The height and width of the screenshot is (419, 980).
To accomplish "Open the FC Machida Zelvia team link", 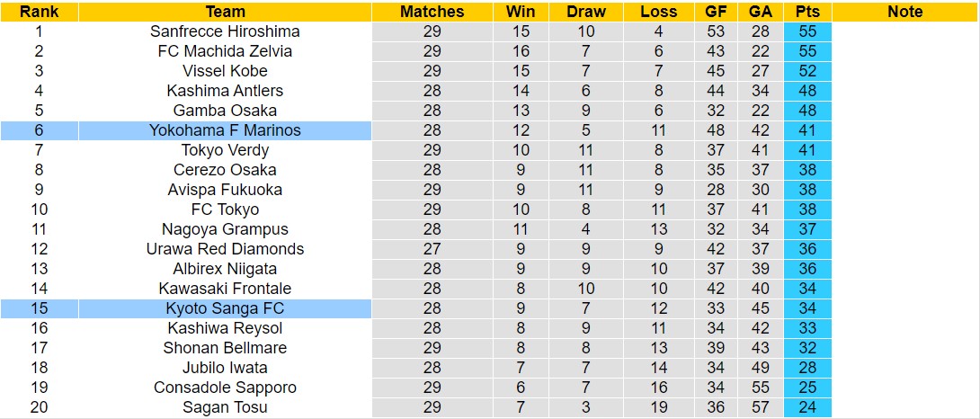I will (225, 51).
